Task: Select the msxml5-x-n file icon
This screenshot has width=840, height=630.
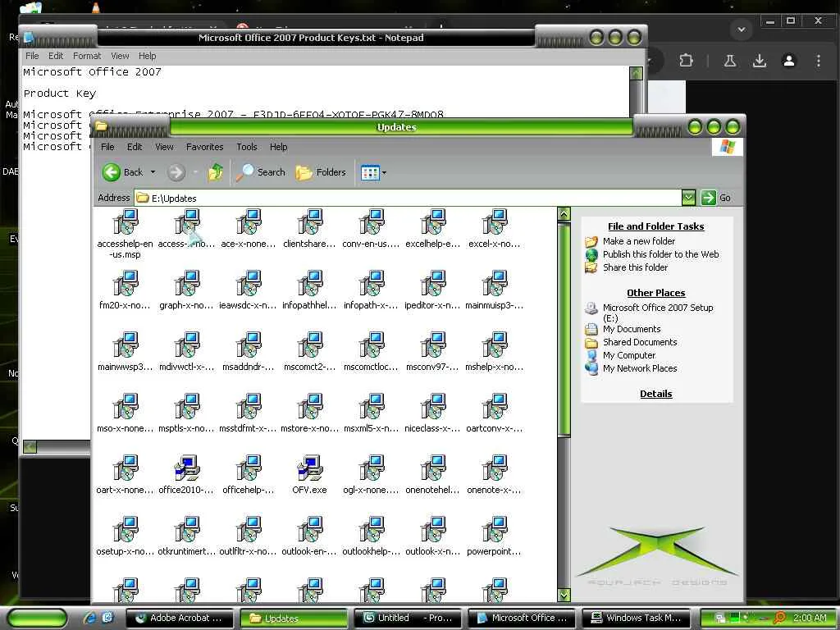Action: (x=372, y=407)
